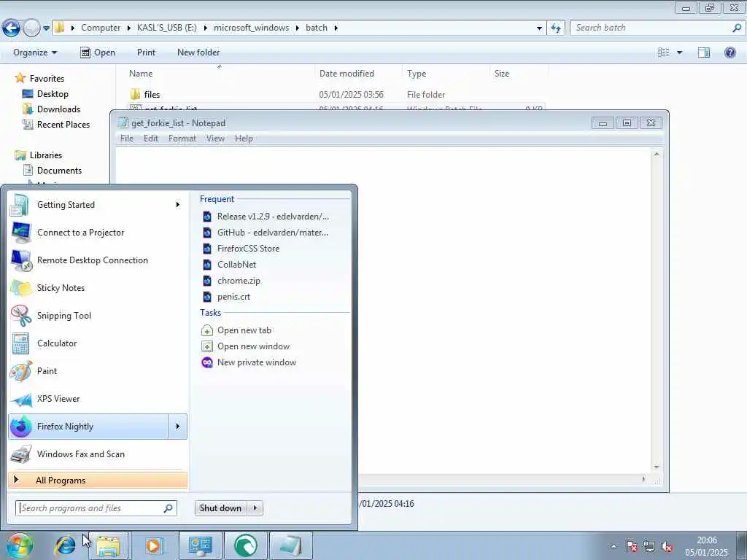
Task: Open FirefoxCSS Store frequent item
Action: coord(248,249)
